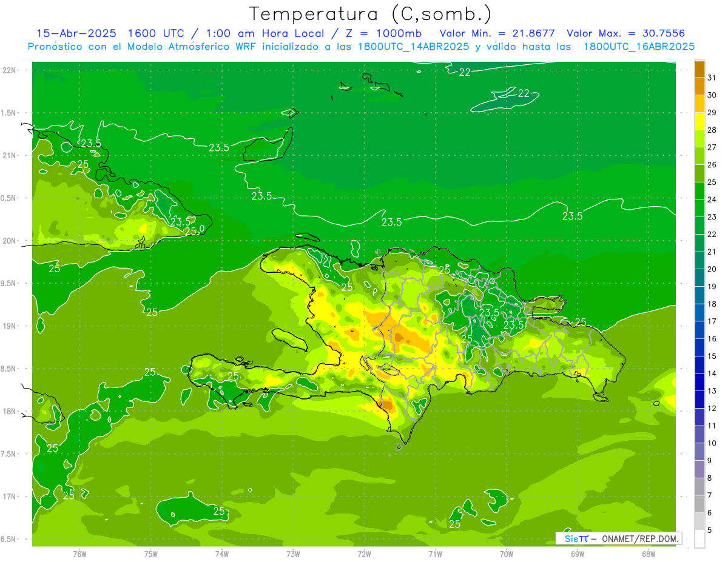The width and height of the screenshot is (728, 562).
Task: Click the "13" value on color scale
Action: click(x=712, y=391)
